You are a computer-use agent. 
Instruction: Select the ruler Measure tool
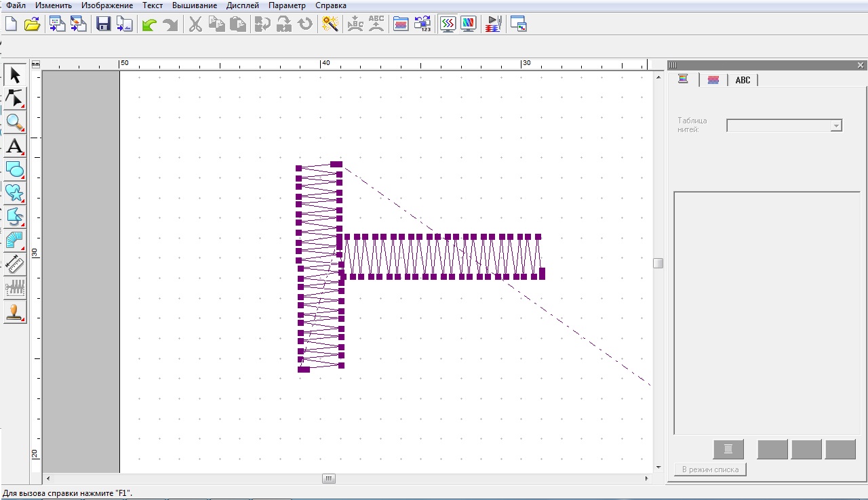[15, 264]
